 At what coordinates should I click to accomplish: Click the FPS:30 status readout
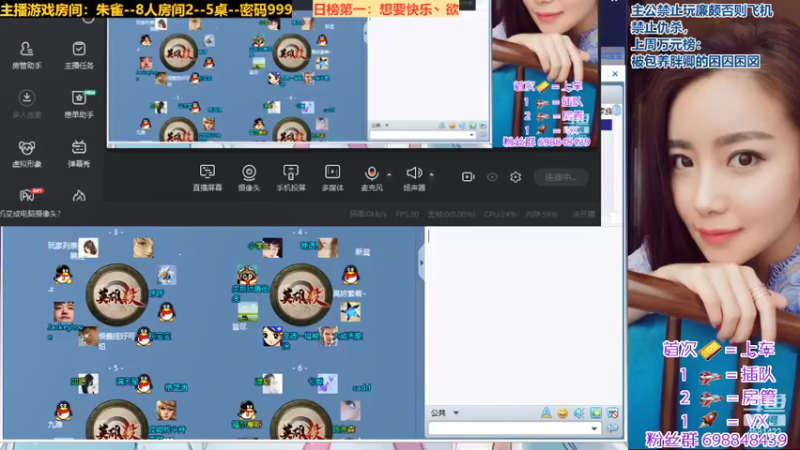click(x=407, y=214)
